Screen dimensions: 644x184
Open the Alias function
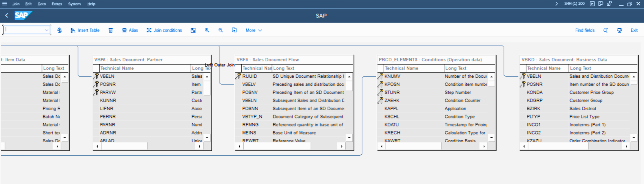coord(130,30)
